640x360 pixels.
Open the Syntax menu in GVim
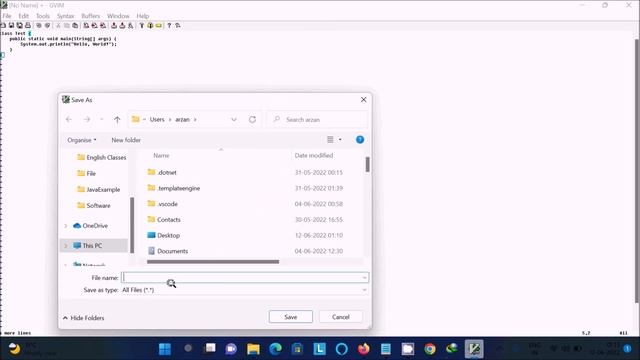pyautogui.click(x=65, y=16)
